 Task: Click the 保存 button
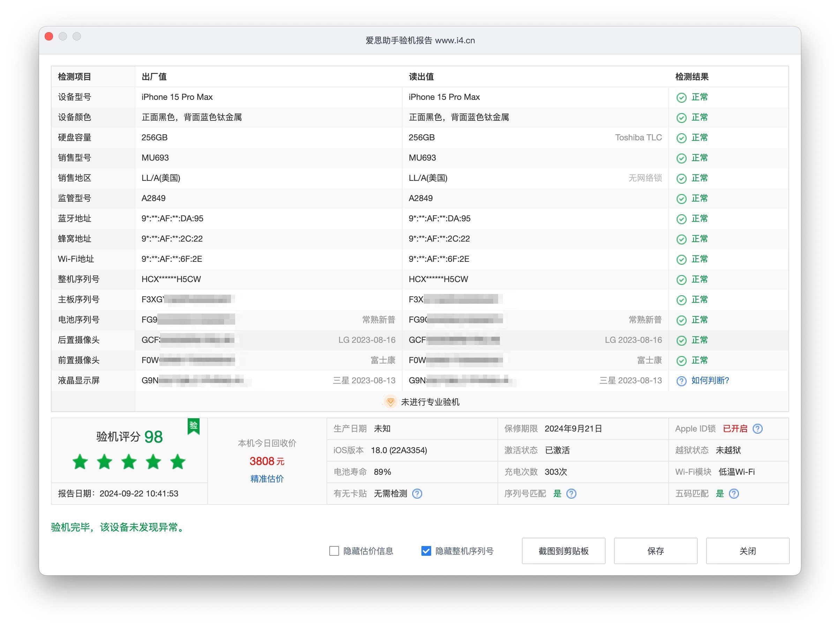click(x=655, y=551)
